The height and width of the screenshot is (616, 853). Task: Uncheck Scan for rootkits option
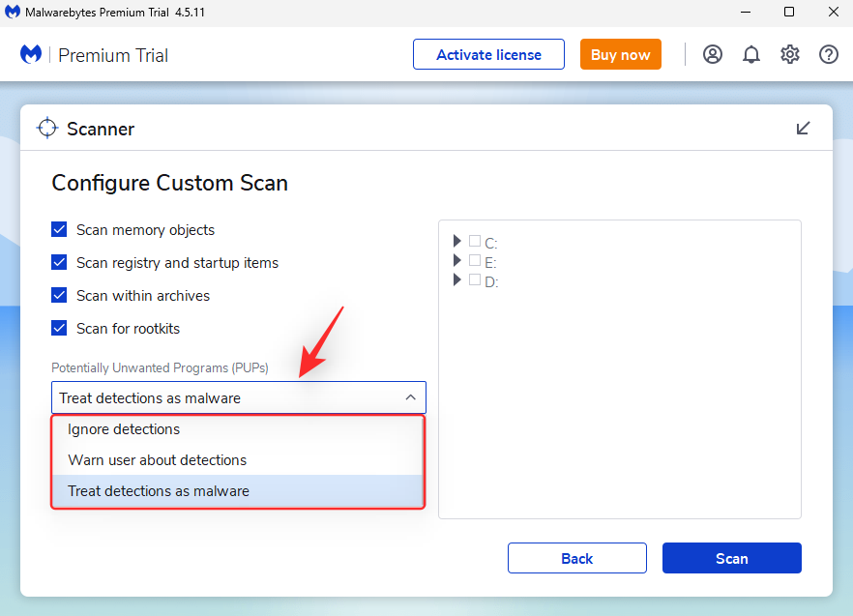(x=59, y=329)
